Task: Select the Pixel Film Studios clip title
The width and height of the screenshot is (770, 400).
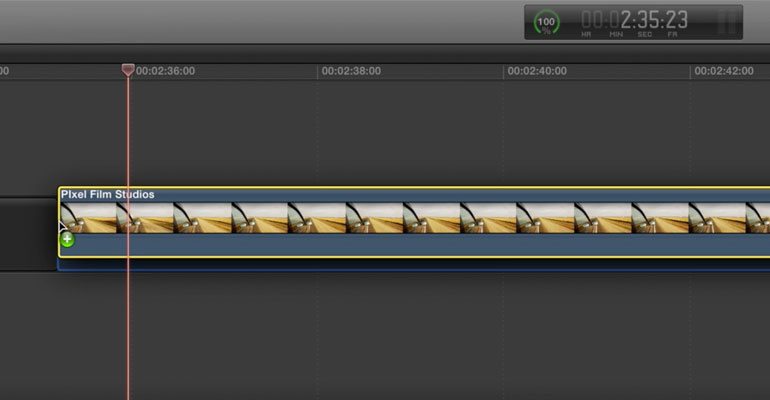Action: pos(108,194)
